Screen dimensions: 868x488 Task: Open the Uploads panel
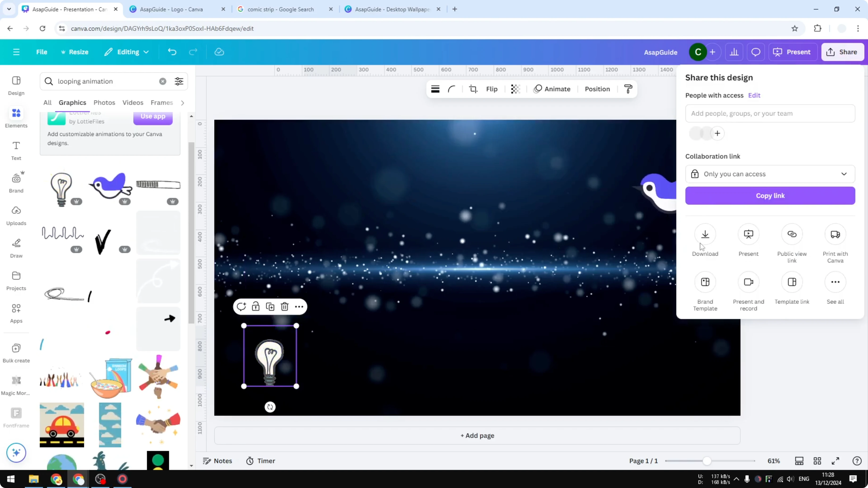(16, 215)
